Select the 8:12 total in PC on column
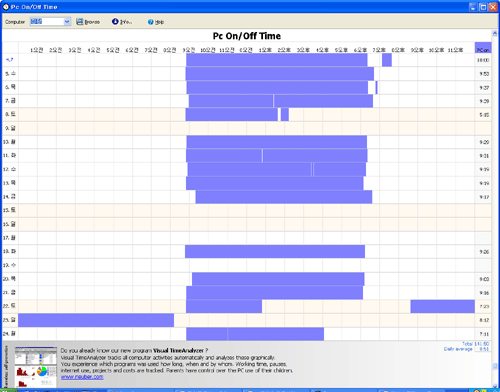Viewport: 500px width, 392px height. (484, 320)
